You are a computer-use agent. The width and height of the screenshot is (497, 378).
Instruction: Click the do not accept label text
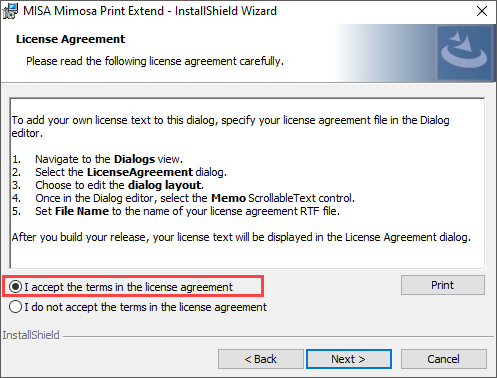pyautogui.click(x=145, y=307)
